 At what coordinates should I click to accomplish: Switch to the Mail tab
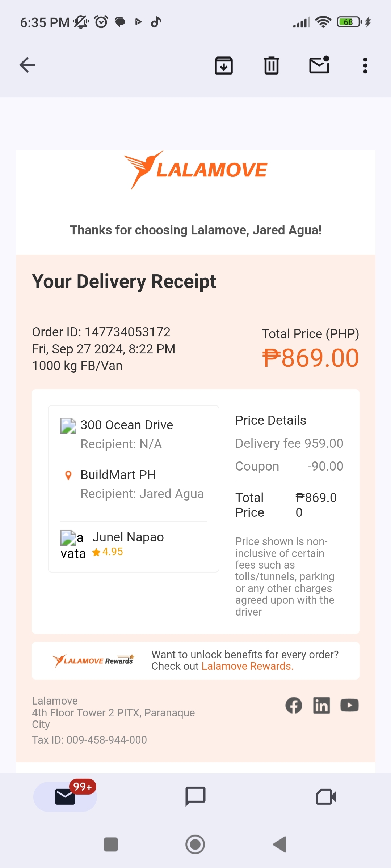click(x=65, y=796)
